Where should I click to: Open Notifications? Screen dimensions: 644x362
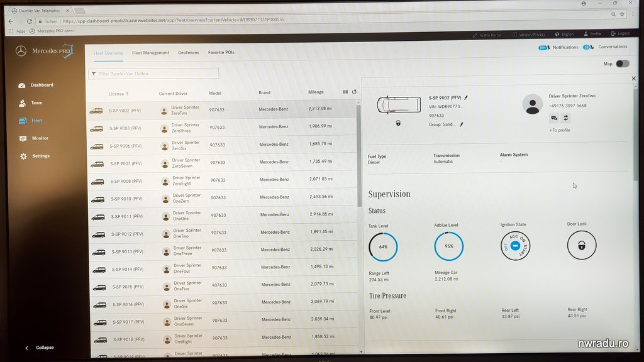558,48
